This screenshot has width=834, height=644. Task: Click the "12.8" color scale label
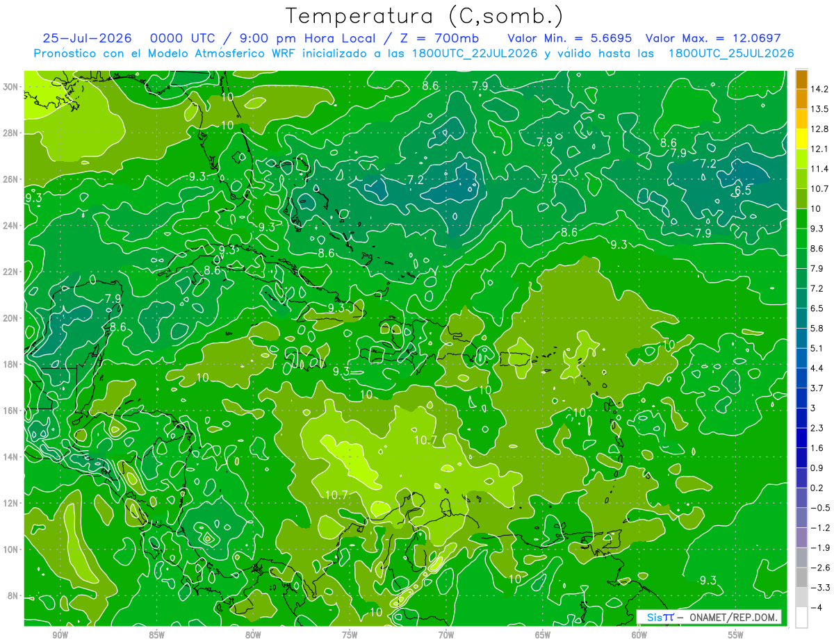click(x=819, y=129)
